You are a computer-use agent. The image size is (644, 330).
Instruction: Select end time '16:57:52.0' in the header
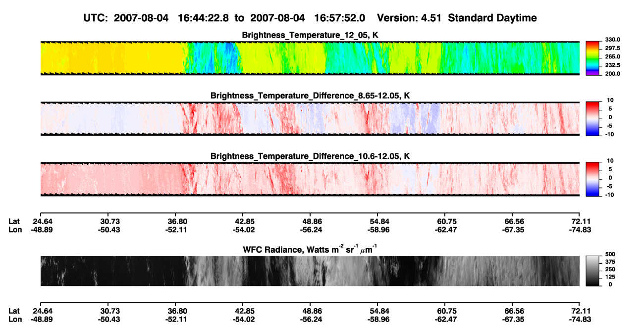340,18
